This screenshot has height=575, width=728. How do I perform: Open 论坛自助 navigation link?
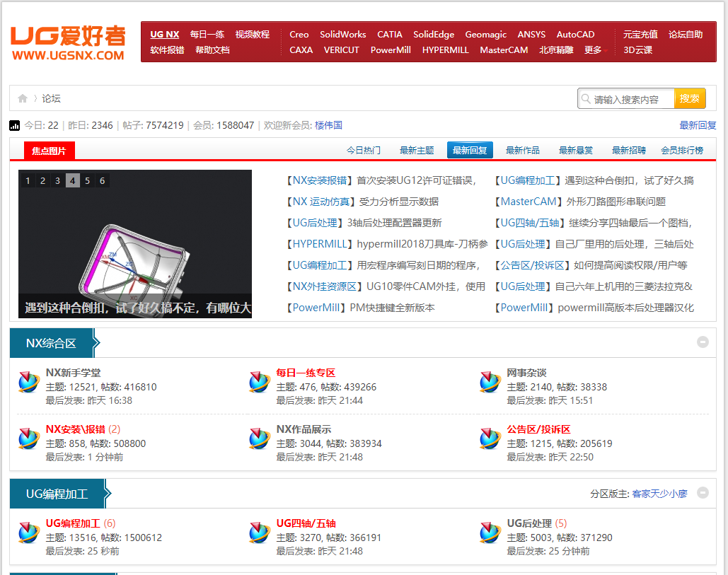tap(686, 35)
